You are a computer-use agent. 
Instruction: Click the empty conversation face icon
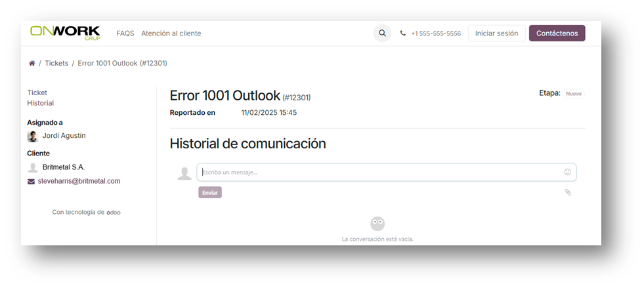coord(377,224)
